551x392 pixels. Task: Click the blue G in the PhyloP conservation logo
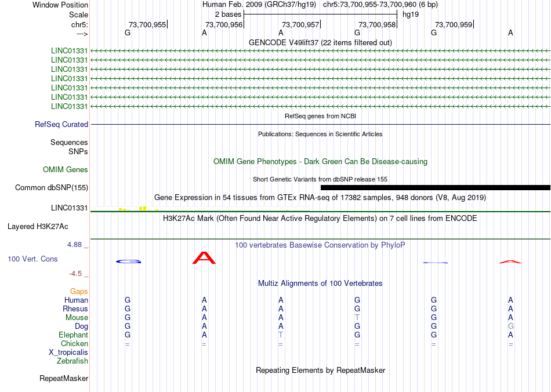pyautogui.click(x=129, y=262)
